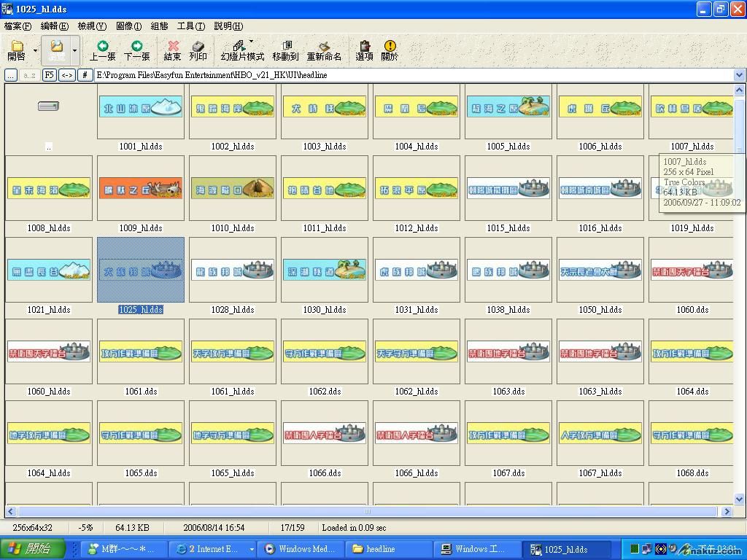Select the 1009_hl.dds orange thumbnail

click(x=141, y=189)
